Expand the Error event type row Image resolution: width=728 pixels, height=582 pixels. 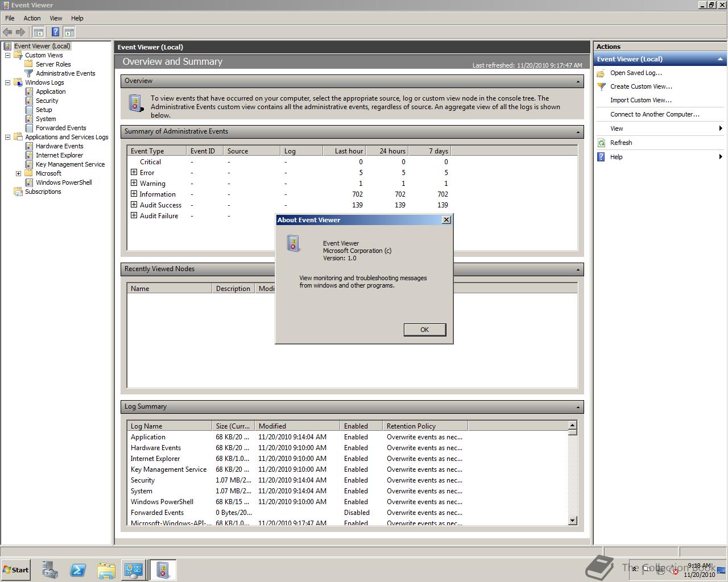[x=134, y=172]
